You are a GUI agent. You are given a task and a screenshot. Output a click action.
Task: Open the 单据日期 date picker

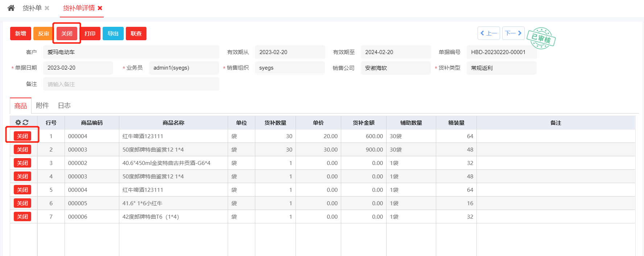coord(78,68)
